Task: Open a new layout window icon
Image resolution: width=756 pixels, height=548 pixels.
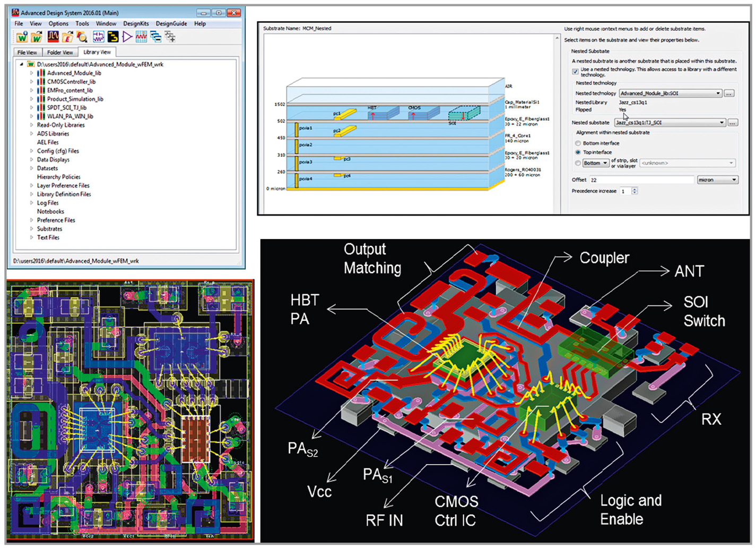Action: pyautogui.click(x=113, y=37)
